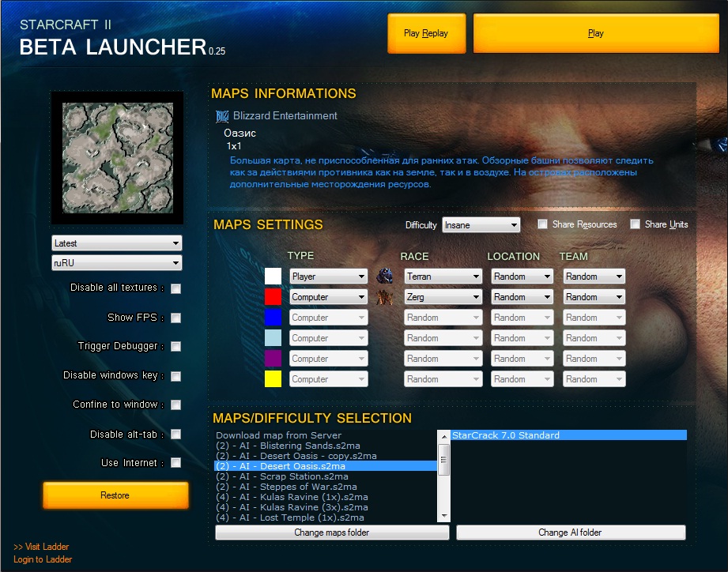The height and width of the screenshot is (572, 728).
Task: Click Change maps folder button
Action: click(x=332, y=532)
